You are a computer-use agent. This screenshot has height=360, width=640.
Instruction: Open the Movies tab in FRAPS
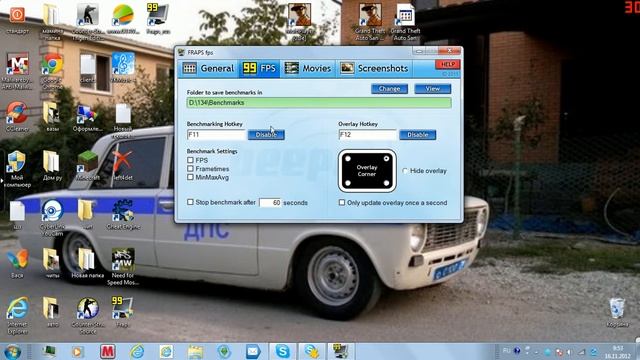click(x=308, y=69)
